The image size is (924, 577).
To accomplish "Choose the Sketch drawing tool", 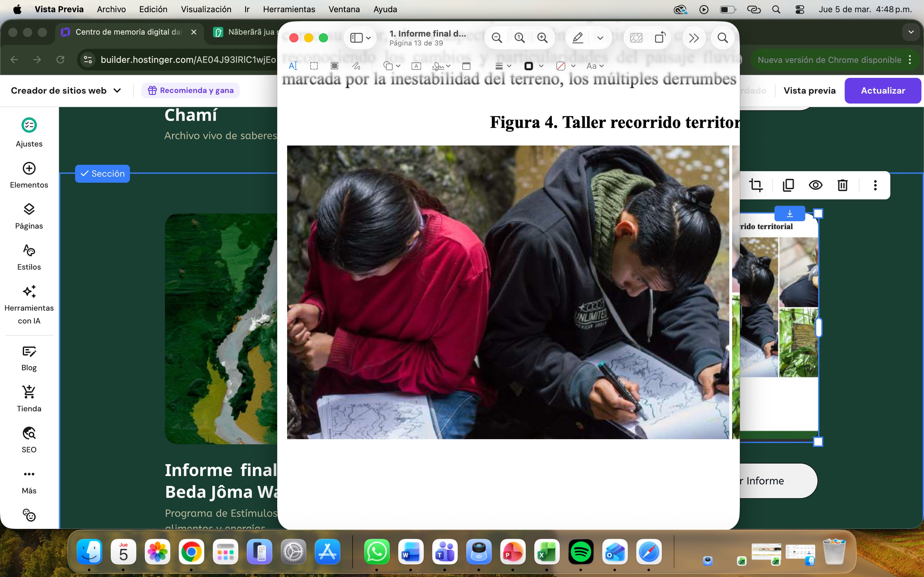I will [x=356, y=66].
